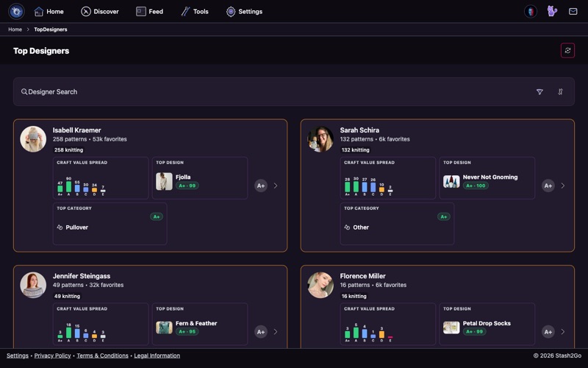Viewport: 588px width, 368px height.
Task: Open the Never Not Gnoming thumbnail
Action: coord(451,181)
